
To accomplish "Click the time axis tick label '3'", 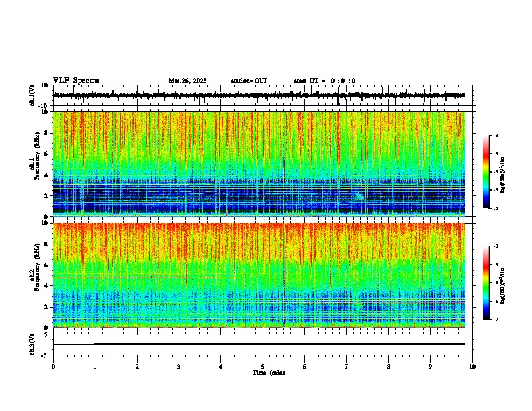I will 179,367.
